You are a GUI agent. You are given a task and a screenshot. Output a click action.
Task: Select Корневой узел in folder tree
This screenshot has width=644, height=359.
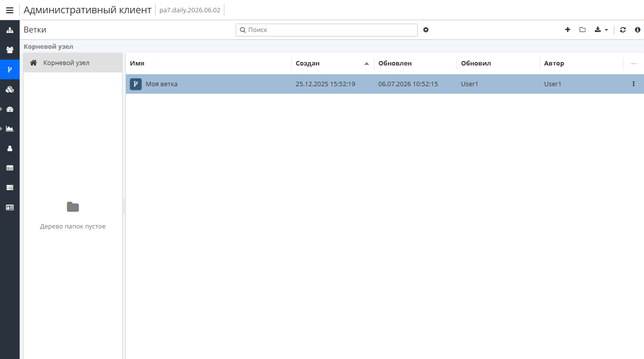coord(73,63)
